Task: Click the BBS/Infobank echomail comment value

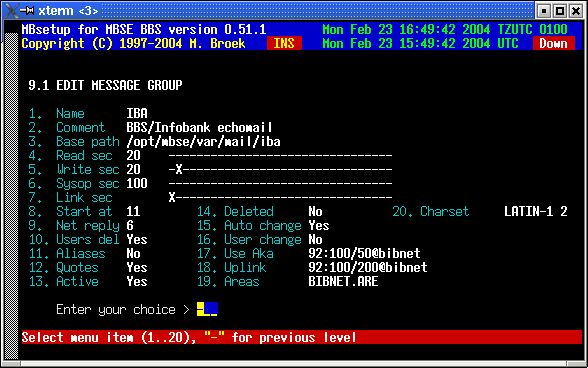Action: pyautogui.click(x=199, y=128)
